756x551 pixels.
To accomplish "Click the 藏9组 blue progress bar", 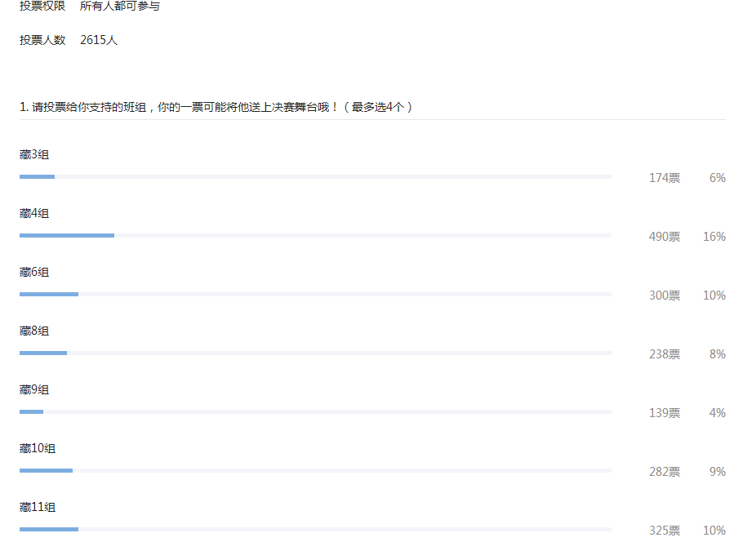I will click(31, 411).
